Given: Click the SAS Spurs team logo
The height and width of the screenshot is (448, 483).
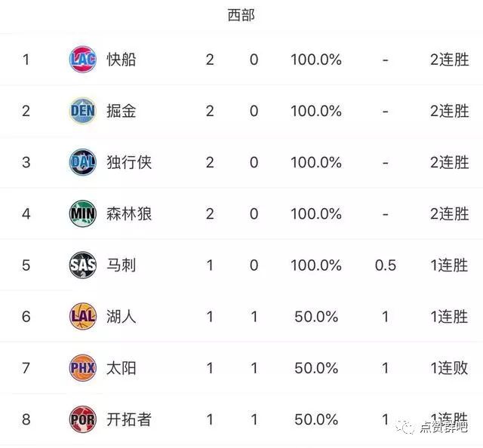Looking at the screenshot, I should (x=83, y=265).
